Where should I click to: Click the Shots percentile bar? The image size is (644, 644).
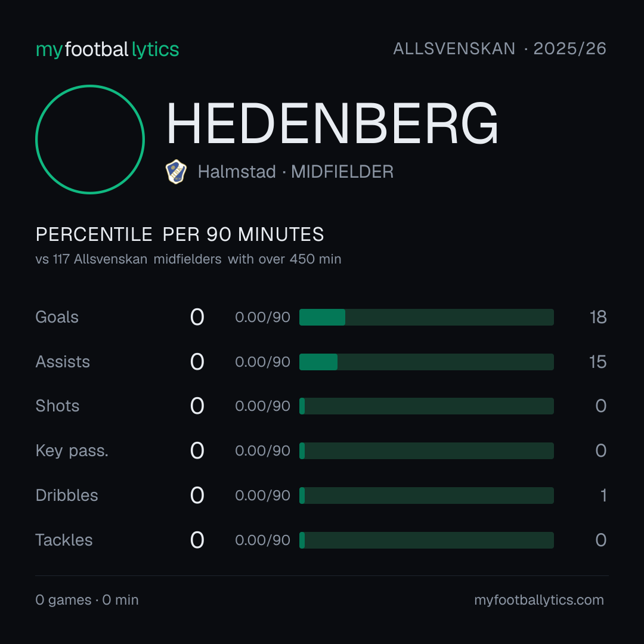(x=426, y=406)
